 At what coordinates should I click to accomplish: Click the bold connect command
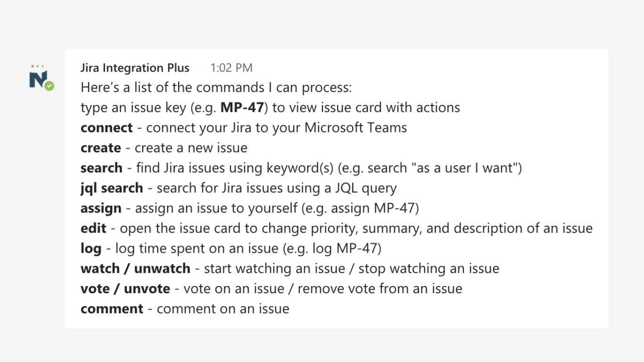click(x=107, y=128)
